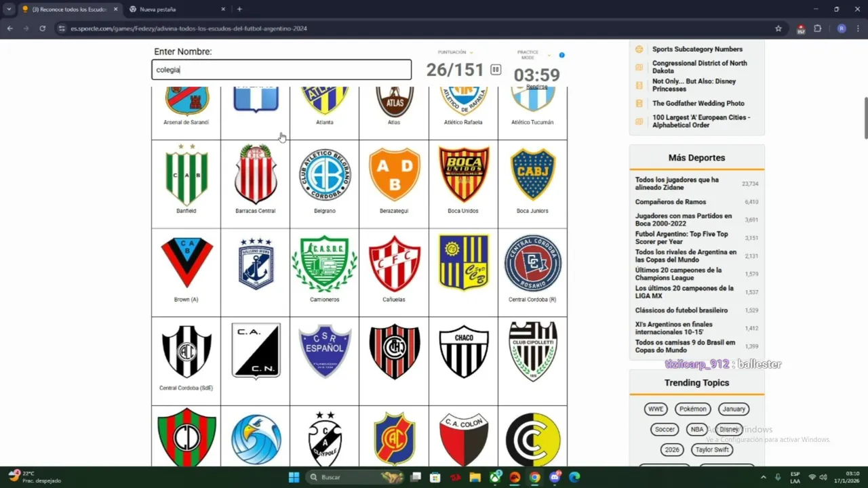Pause the quiz with pause icon
Image resolution: width=868 pixels, height=488 pixels.
(x=496, y=70)
